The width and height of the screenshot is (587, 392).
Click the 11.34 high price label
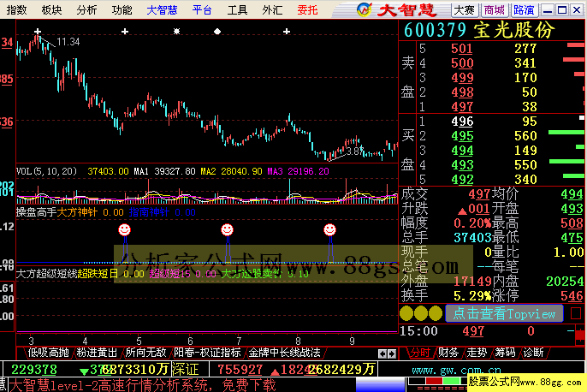tap(68, 42)
